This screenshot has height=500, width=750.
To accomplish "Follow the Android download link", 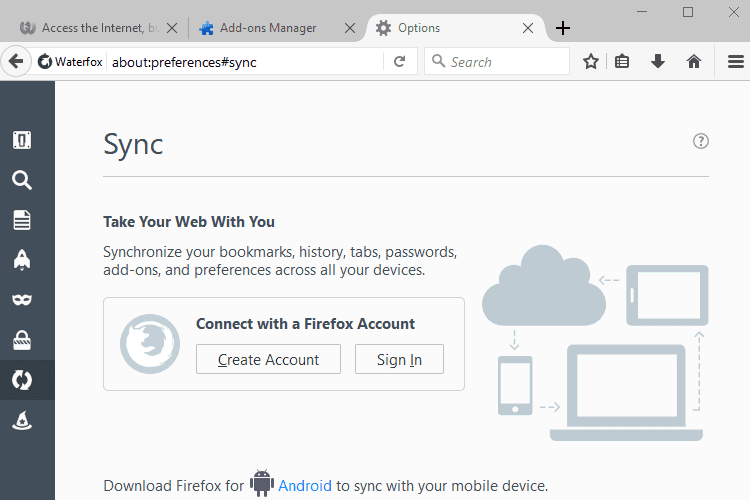I will pos(305,486).
